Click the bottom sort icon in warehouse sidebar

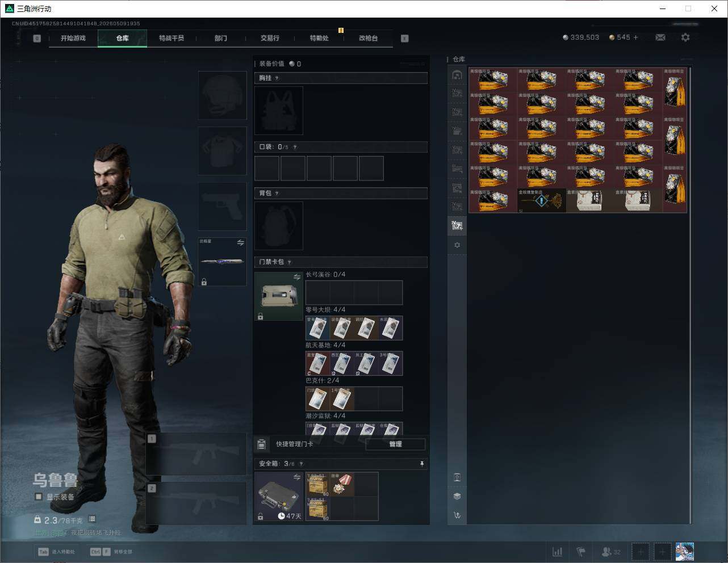pyautogui.click(x=457, y=515)
